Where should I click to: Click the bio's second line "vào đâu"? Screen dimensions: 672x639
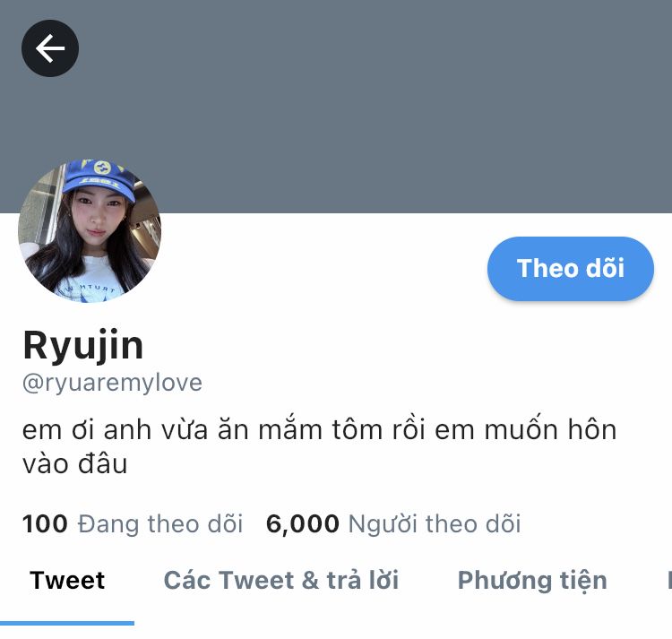[75, 463]
